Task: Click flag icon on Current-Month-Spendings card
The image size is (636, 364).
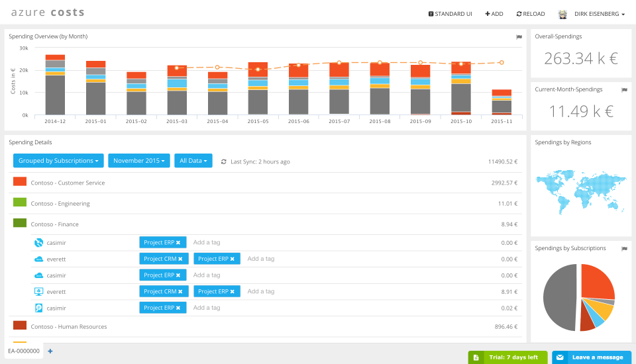Action: pyautogui.click(x=624, y=90)
